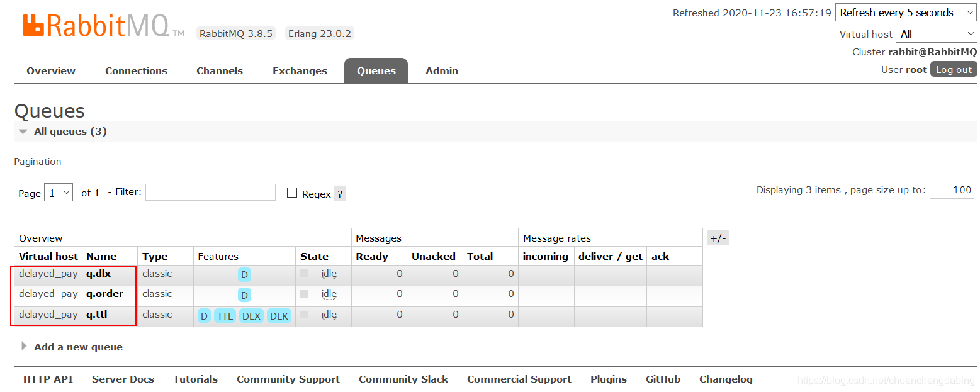Open the q.ttl queue details

[96, 315]
